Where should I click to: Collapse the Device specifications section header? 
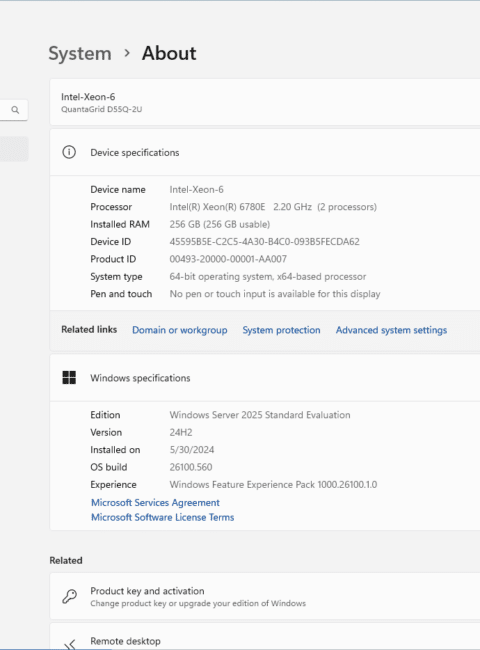[264, 152]
